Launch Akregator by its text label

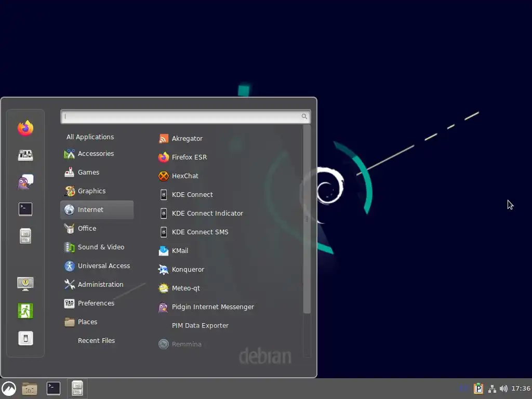coord(187,138)
